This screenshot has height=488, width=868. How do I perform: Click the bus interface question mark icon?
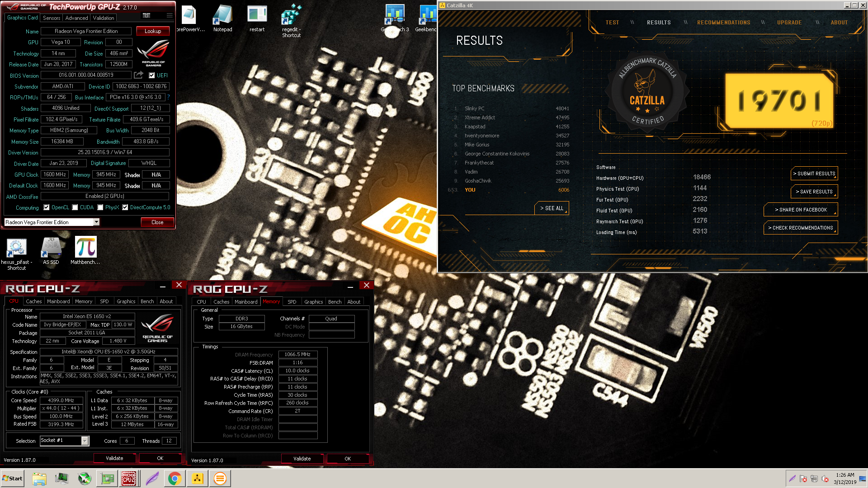coord(168,97)
